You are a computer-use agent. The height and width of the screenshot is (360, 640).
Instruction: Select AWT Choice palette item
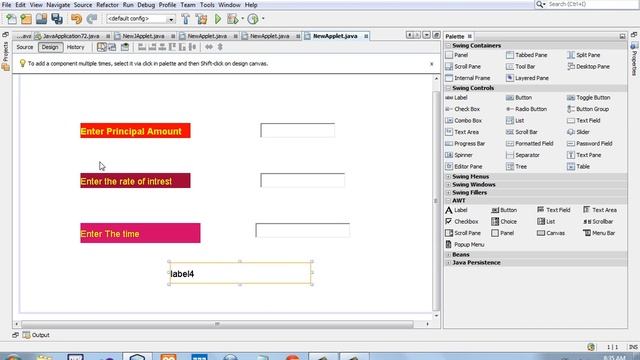click(504, 221)
